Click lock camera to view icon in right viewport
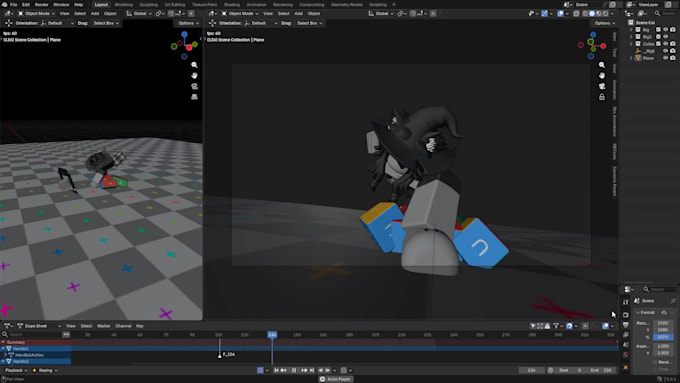Image resolution: width=680 pixels, height=383 pixels. (x=602, y=97)
